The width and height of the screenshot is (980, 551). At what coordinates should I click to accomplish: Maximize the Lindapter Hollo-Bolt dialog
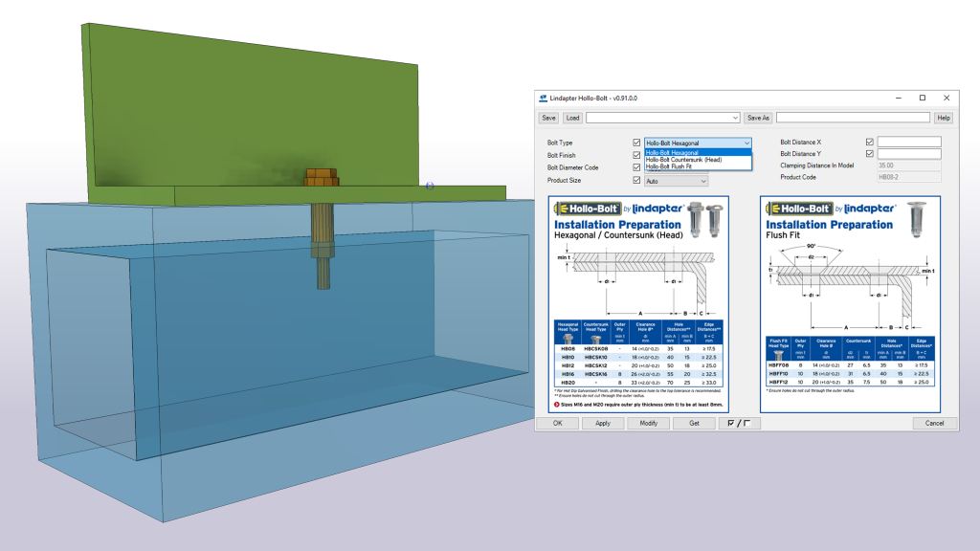pyautogui.click(x=922, y=98)
